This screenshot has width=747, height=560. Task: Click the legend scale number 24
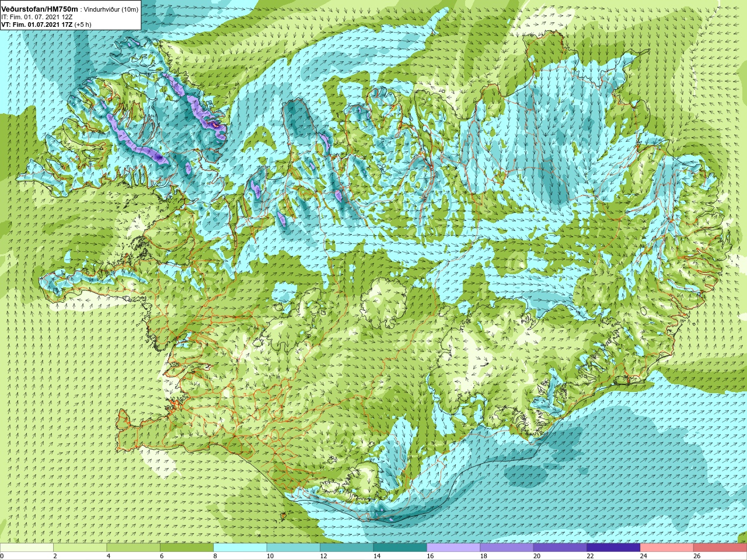tap(644, 556)
